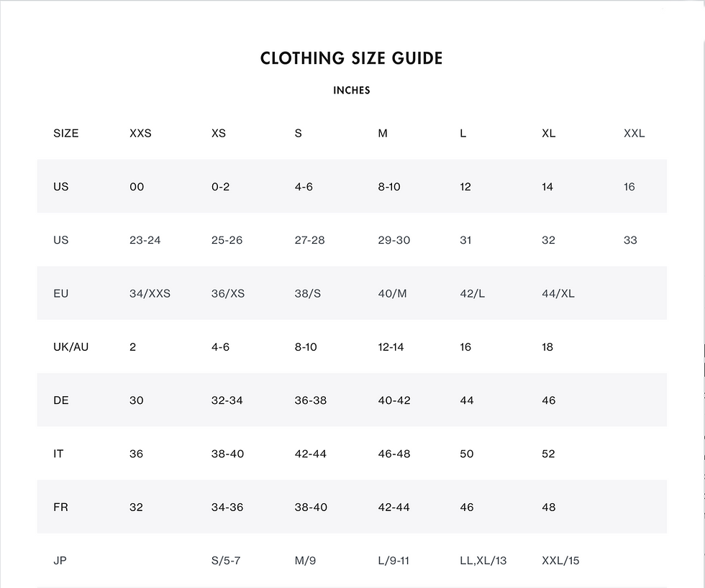Click the JP cell S/5-7
This screenshot has height=588, width=705.
226,561
